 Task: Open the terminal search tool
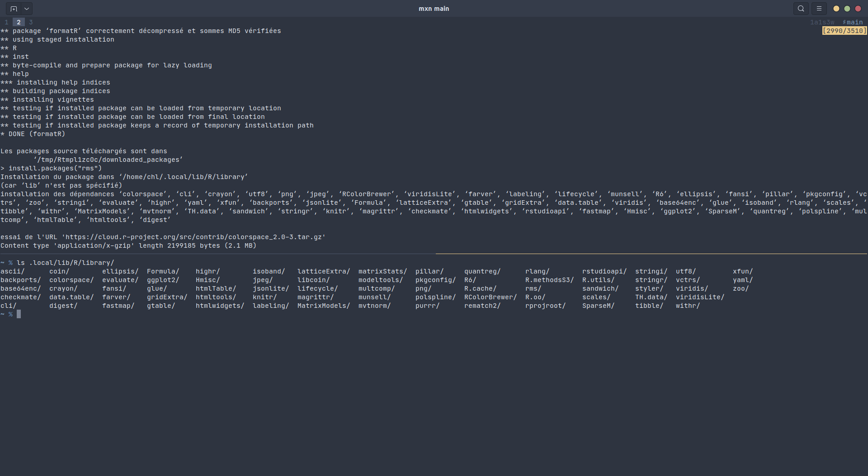(x=801, y=9)
